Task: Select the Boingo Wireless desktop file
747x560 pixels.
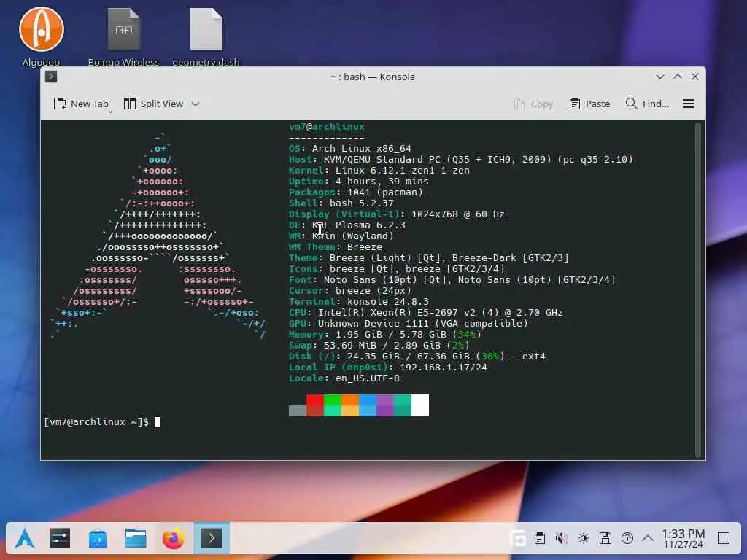Action: [123, 36]
